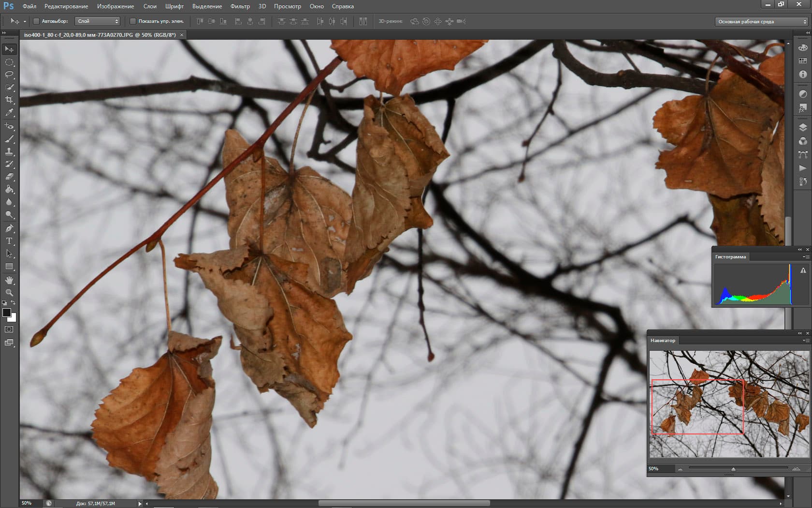The height and width of the screenshot is (508, 812).
Task: Click the Навигатор panel tab
Action: (663, 341)
